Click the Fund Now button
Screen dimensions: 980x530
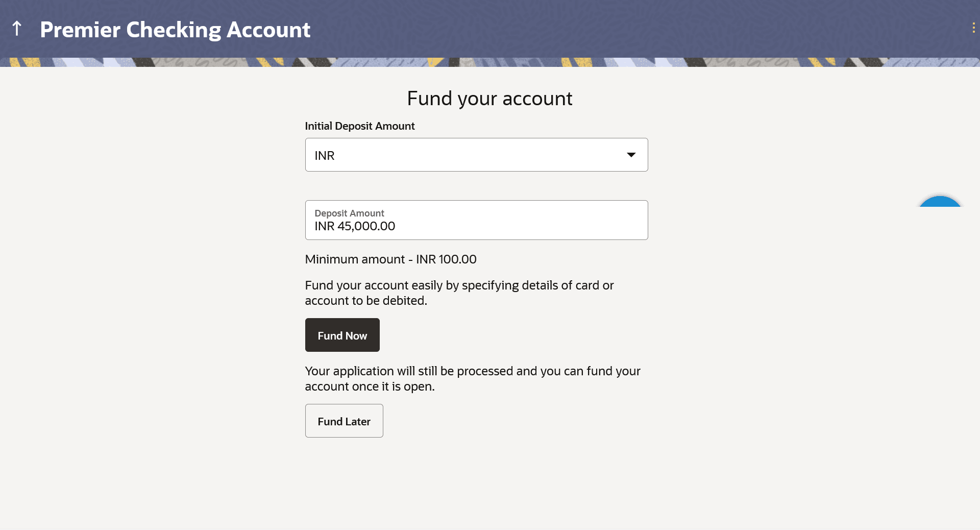(342, 335)
